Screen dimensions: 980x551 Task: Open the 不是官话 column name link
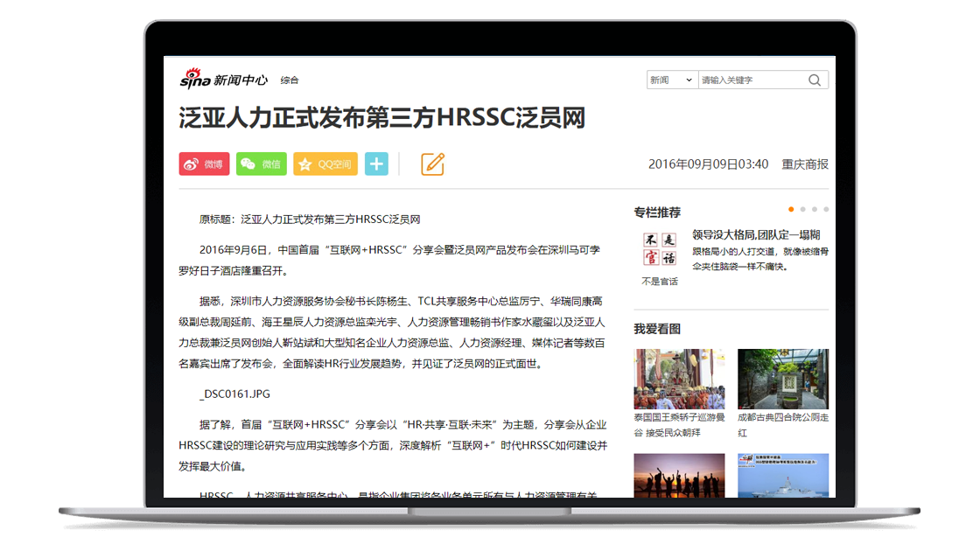coord(660,281)
